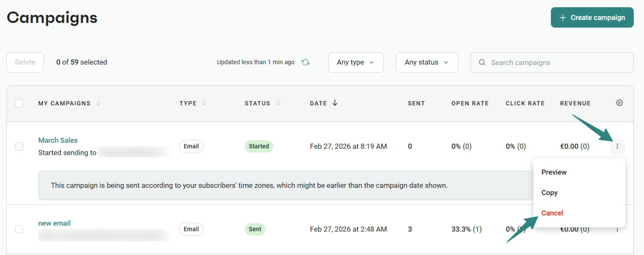Select the new email campaign checkbox
644x255 pixels.
19,229
